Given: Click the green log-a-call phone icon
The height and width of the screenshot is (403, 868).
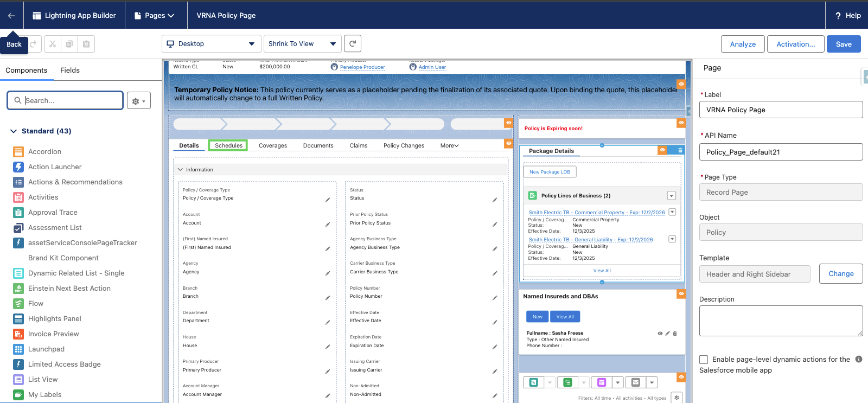Looking at the screenshot, I should point(534,382).
